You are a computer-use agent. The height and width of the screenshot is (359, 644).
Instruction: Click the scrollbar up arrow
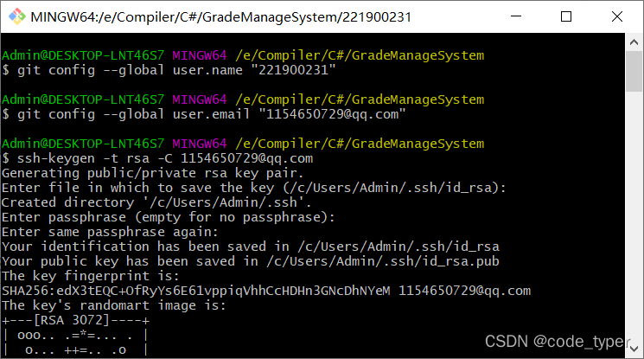click(x=634, y=42)
